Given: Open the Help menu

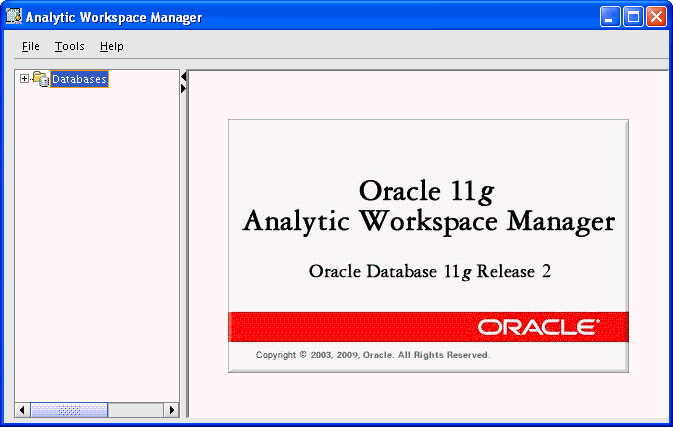Looking at the screenshot, I should point(112,46).
